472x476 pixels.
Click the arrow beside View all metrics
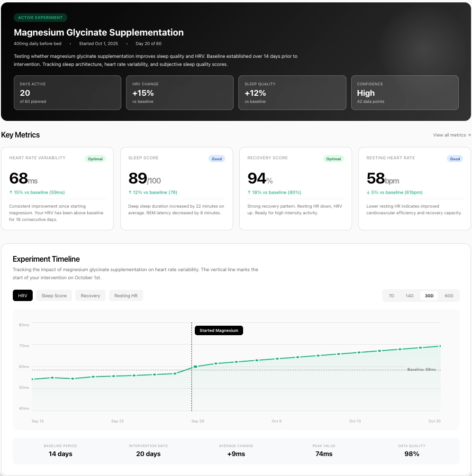(x=468, y=135)
